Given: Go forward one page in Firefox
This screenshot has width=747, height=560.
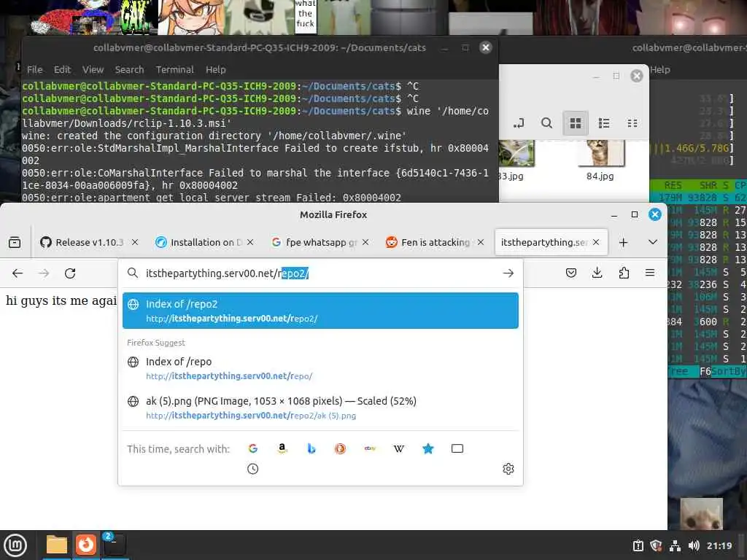Looking at the screenshot, I should click(x=44, y=273).
